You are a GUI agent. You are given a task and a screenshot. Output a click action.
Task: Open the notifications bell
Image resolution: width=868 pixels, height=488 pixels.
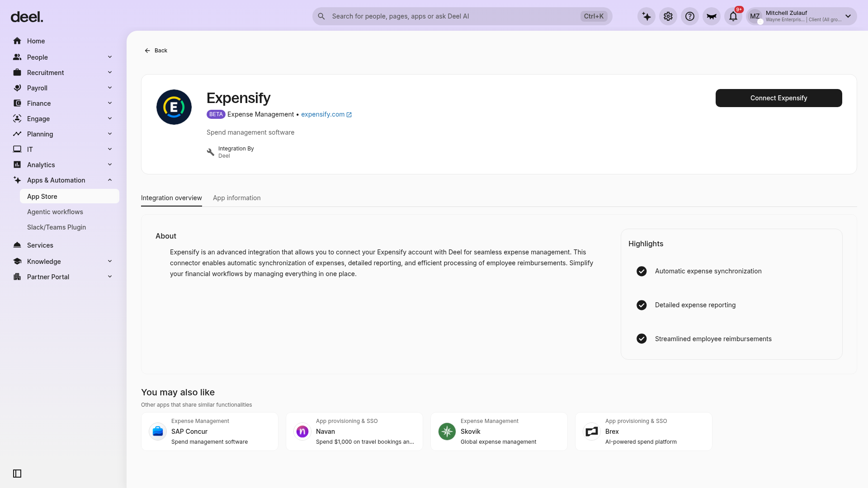733,16
